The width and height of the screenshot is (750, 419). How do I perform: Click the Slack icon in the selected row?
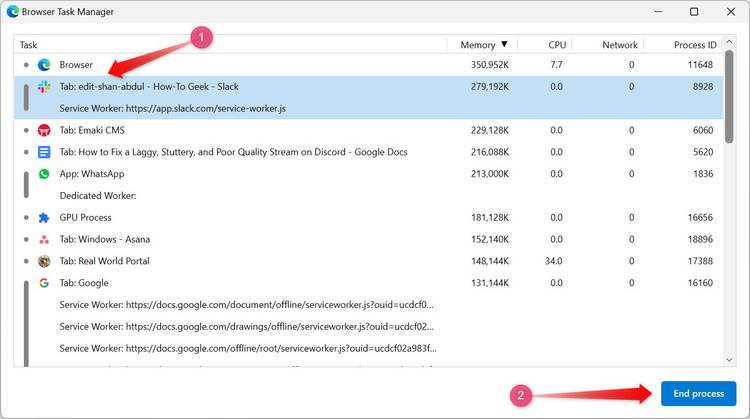click(44, 87)
